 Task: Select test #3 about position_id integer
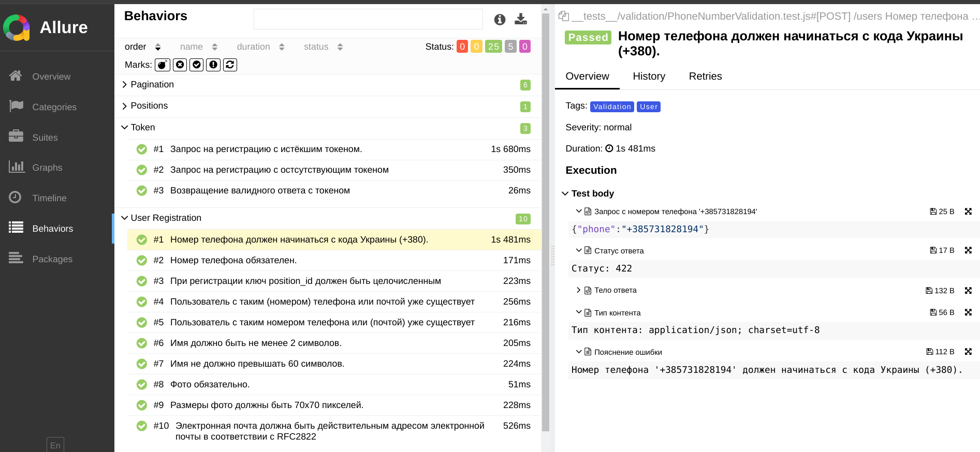tap(334, 281)
